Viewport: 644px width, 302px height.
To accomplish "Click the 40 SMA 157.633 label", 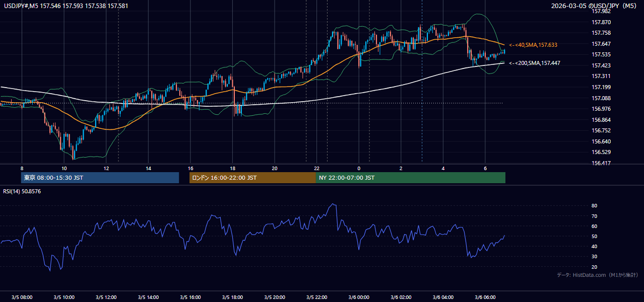I will click(533, 45).
